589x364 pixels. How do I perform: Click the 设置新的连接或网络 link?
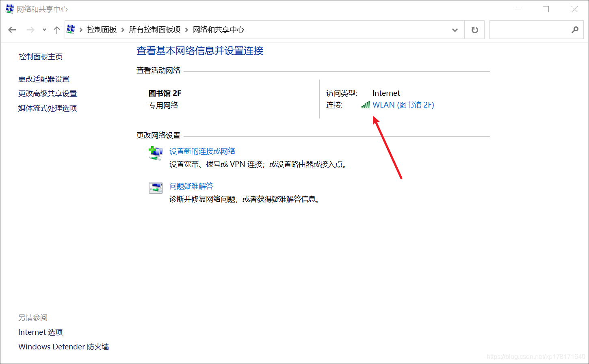(202, 151)
